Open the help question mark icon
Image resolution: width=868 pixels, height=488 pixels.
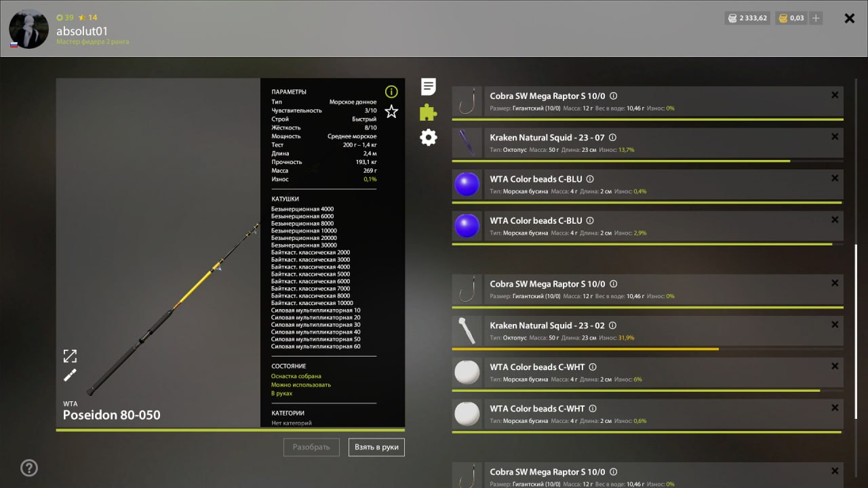coord(29,468)
